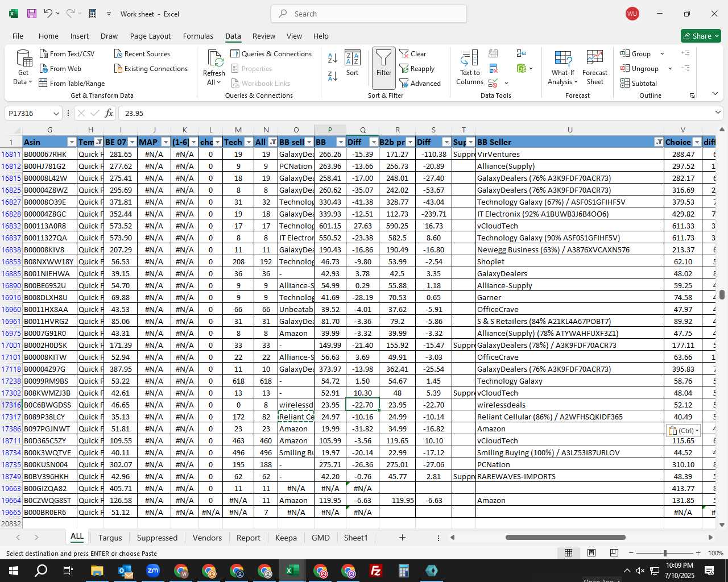The image size is (728, 582).
Task: Click Remove Duplicates icon
Action: [493, 68]
